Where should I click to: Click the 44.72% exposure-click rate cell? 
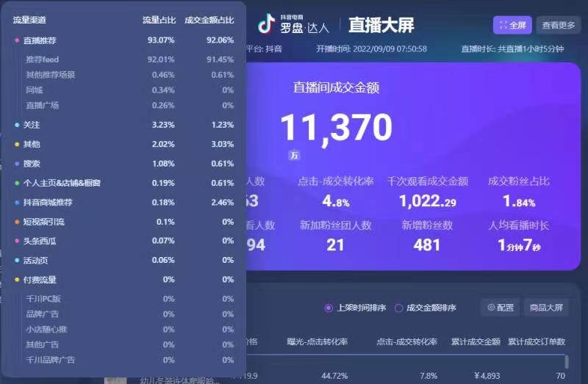(x=334, y=376)
